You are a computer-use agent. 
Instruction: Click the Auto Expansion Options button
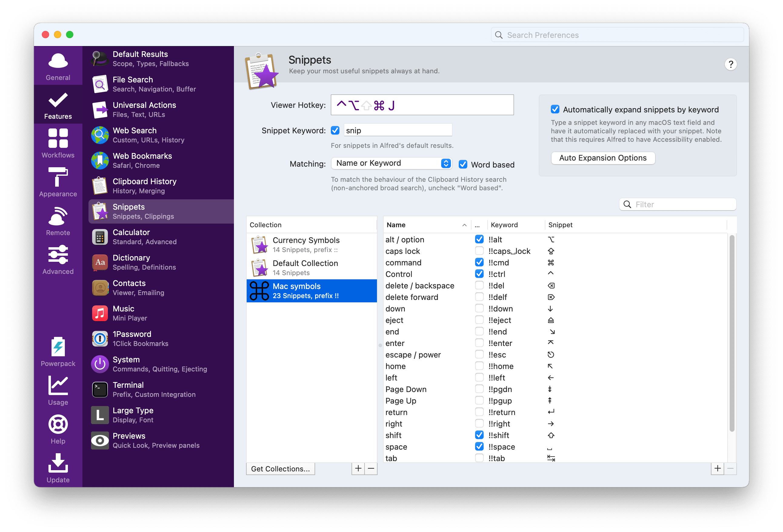click(x=603, y=158)
